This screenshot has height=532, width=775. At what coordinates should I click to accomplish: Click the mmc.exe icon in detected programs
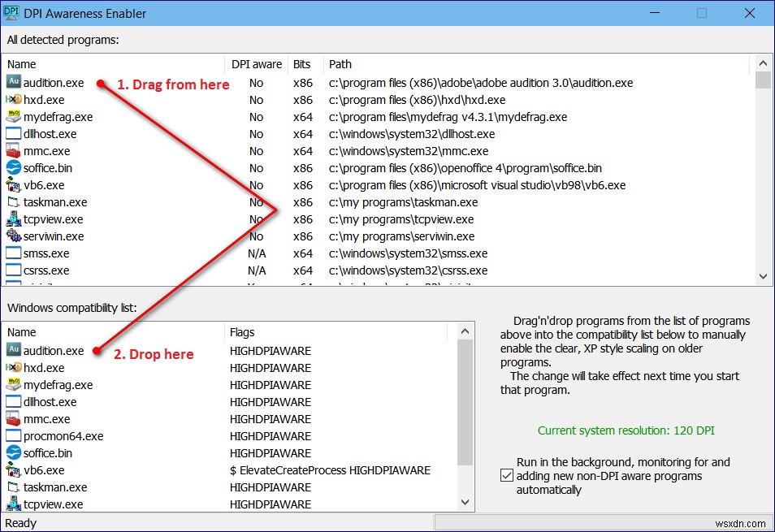click(13, 150)
